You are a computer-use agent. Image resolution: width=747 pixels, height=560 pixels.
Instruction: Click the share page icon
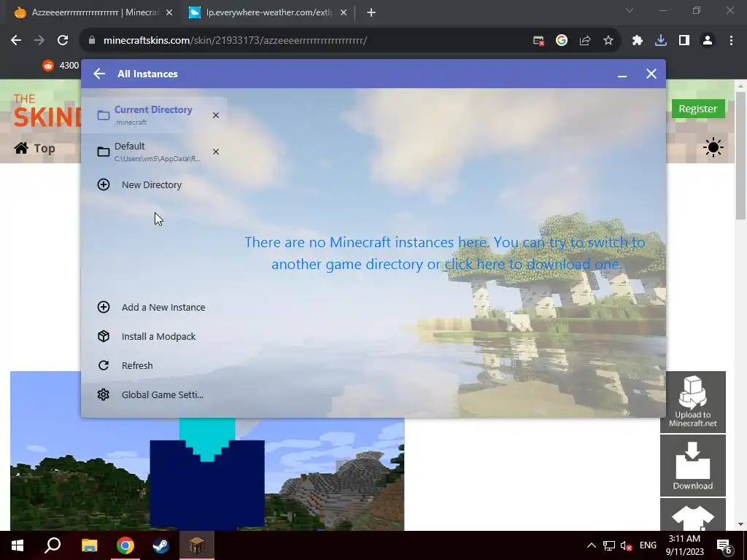585,41
